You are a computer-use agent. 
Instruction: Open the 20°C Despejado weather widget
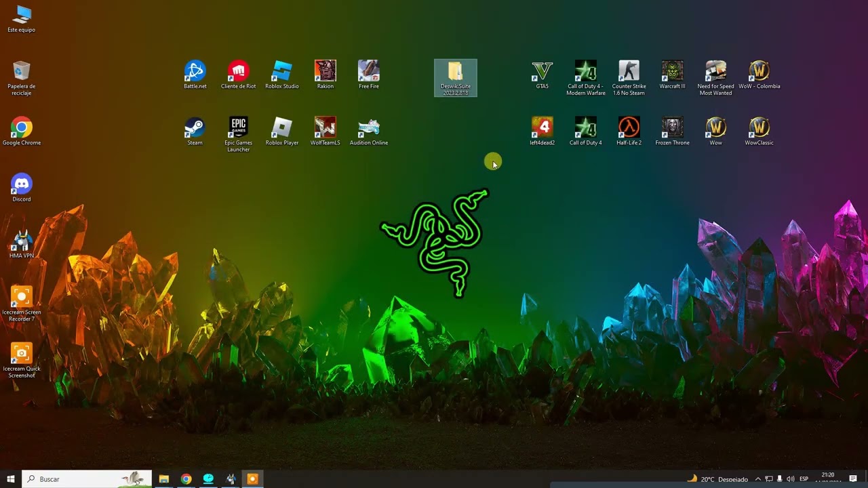[x=717, y=479]
